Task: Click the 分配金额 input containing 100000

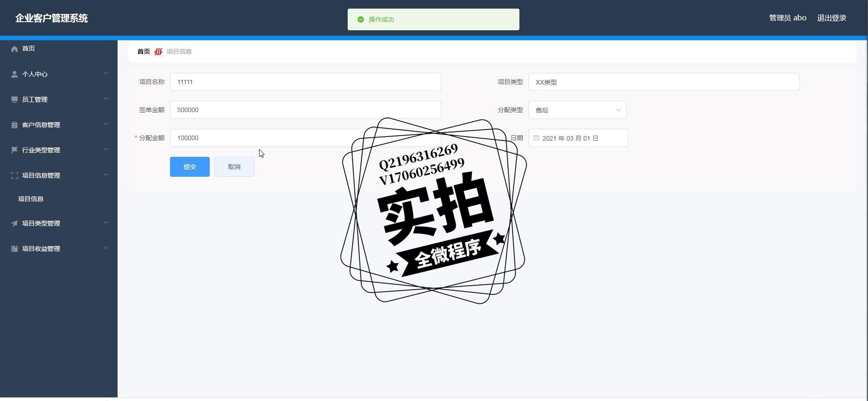Action: pos(306,138)
